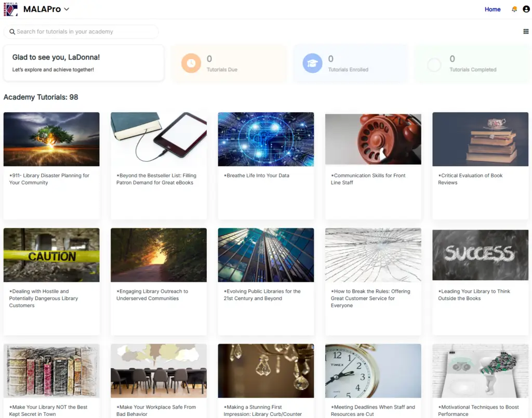Click the *Make Your Library NOT title
Screen dimensions: 532x418
click(x=48, y=411)
